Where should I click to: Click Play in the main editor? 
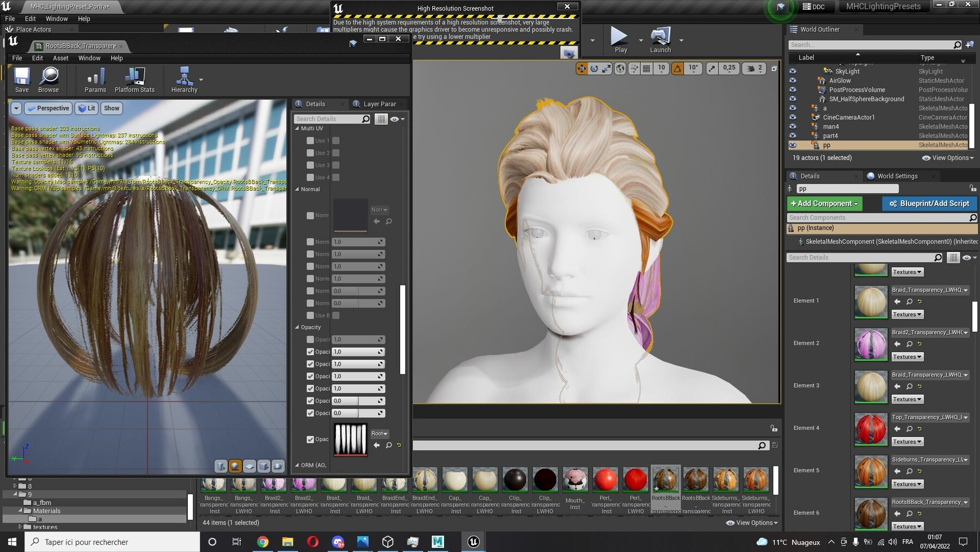(620, 40)
